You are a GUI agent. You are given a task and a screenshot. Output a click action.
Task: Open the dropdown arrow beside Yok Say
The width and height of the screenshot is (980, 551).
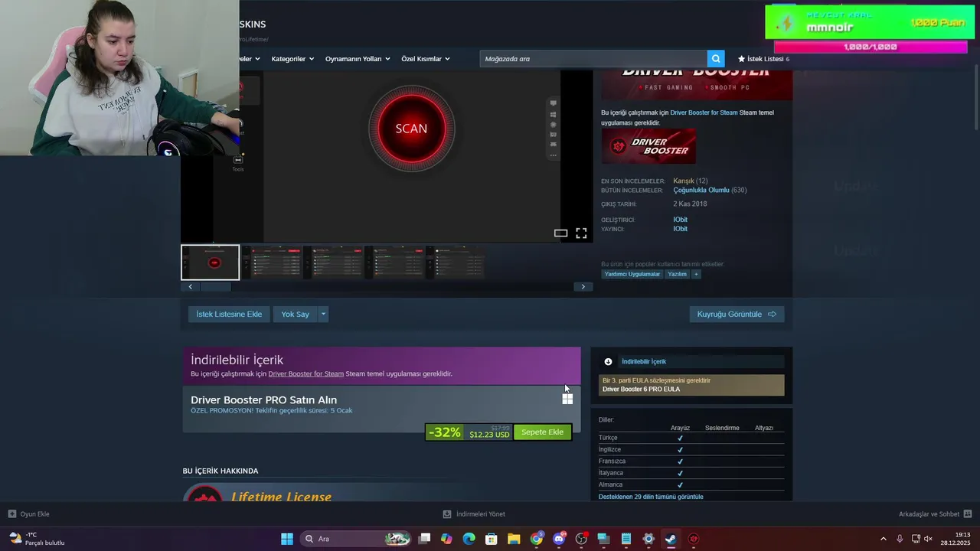323,314
